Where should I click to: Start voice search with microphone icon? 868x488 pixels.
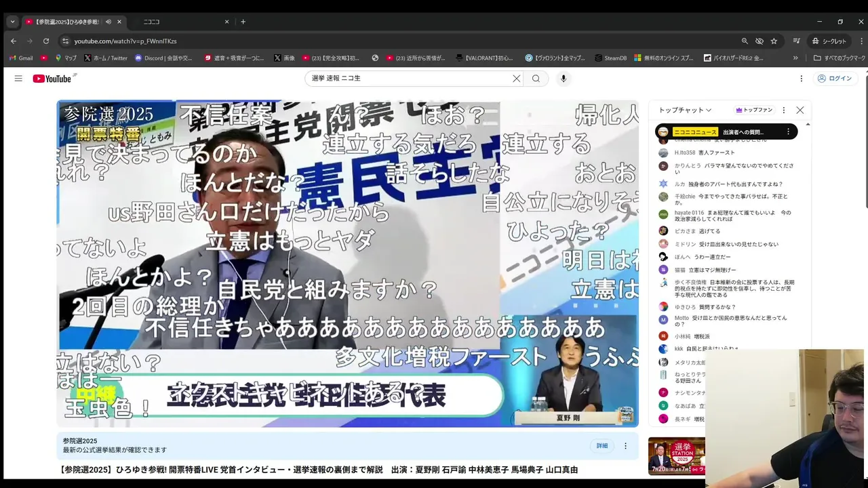click(x=563, y=79)
